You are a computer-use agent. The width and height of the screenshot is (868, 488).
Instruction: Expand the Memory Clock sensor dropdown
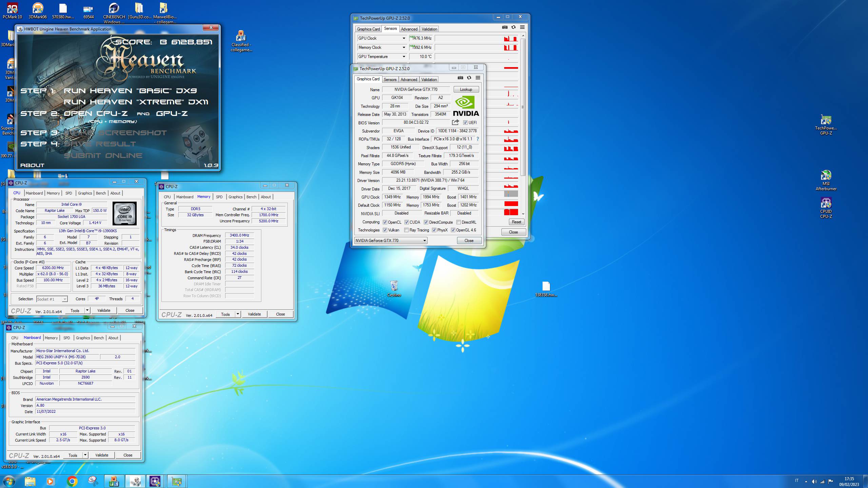(x=403, y=47)
